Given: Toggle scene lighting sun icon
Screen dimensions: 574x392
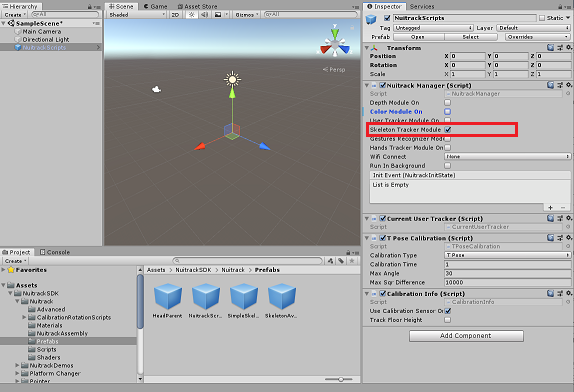Looking at the screenshot, I should (191, 15).
